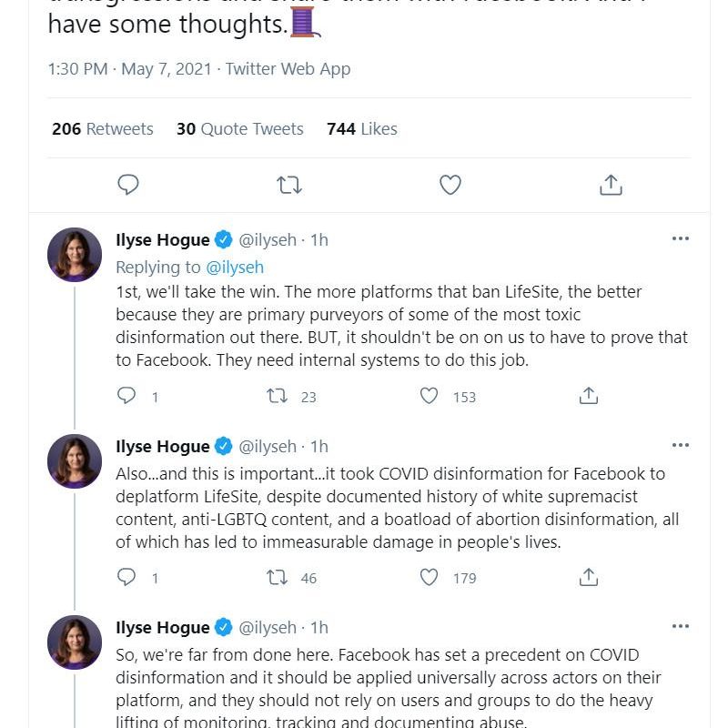The image size is (728, 728).
Task: Reply to the main tweet
Action: (x=128, y=185)
